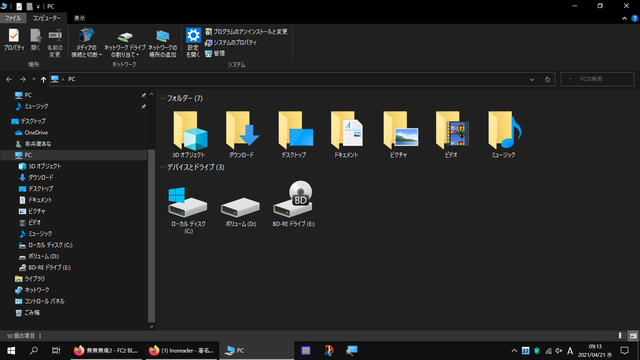This screenshot has width=640, height=360.
Task: Open the ファイル tab
Action: [13, 18]
